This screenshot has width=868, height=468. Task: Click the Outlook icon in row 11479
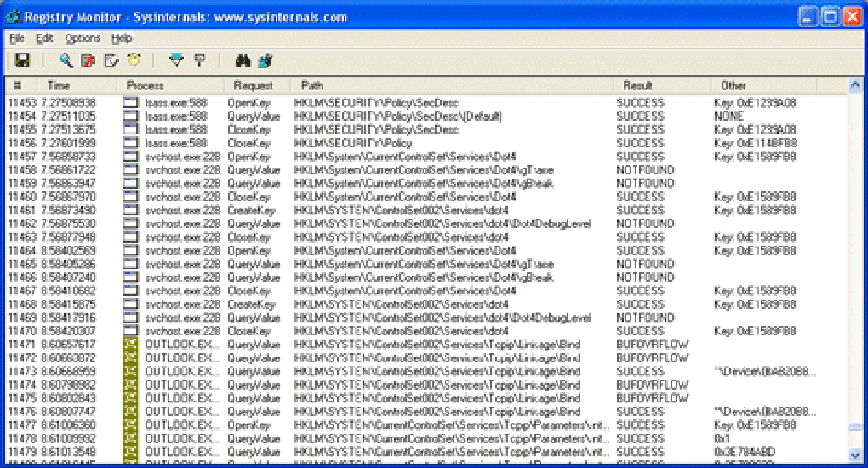click(131, 452)
